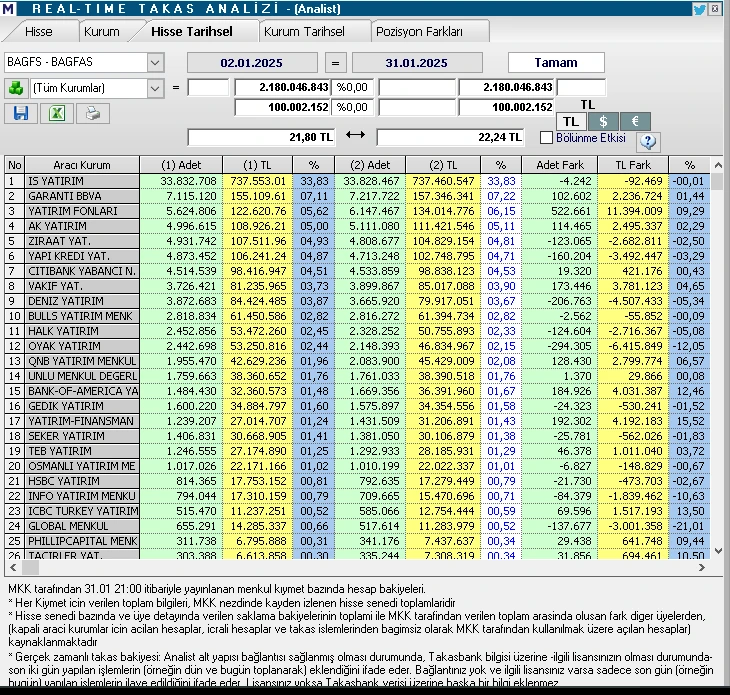
Task: Click empty field left of first 2.180.046.843
Action: pyautogui.click(x=208, y=87)
